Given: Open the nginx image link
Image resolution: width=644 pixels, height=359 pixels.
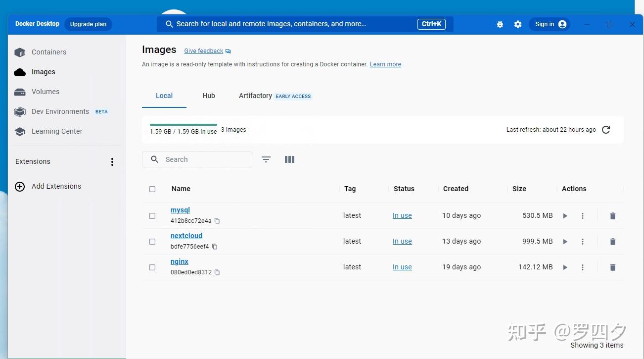Looking at the screenshot, I should pyautogui.click(x=180, y=262).
